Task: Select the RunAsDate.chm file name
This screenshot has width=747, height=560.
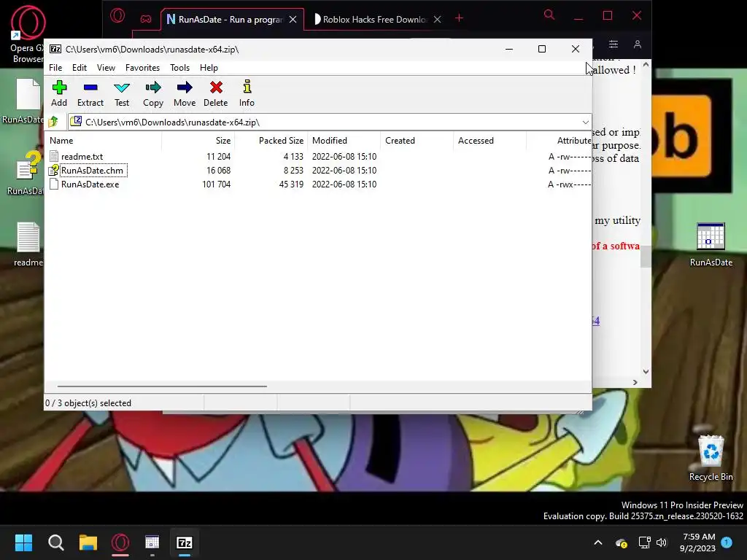Action: 92,170
